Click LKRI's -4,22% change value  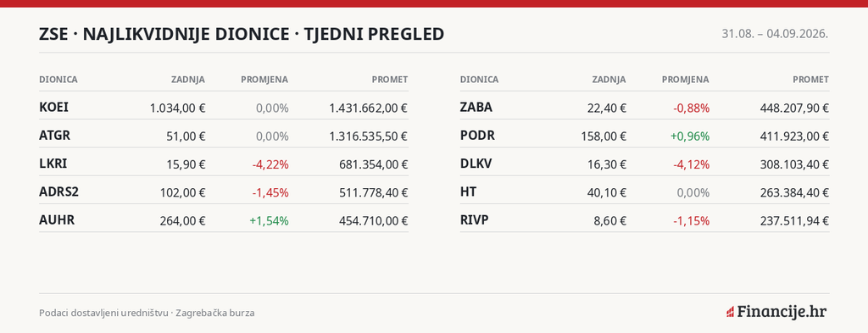coord(270,164)
